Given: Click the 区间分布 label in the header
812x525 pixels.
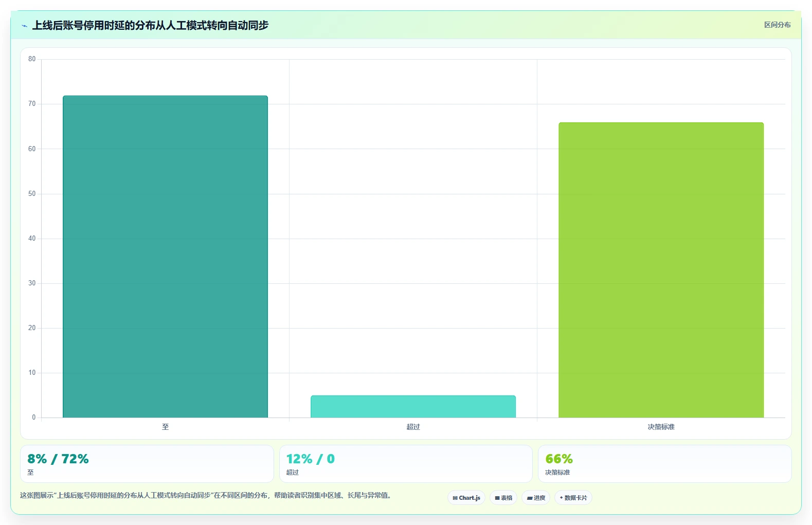Looking at the screenshot, I should click(x=777, y=25).
